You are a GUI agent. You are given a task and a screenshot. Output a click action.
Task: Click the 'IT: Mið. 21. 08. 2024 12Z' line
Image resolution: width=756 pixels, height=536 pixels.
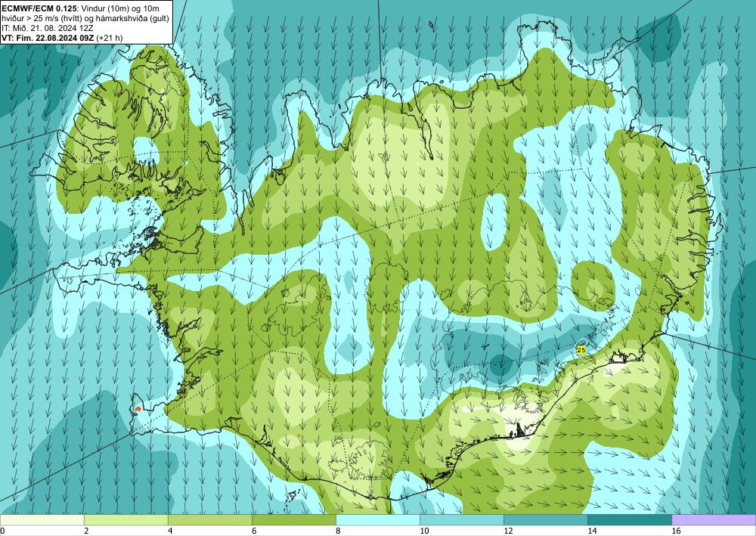(48, 28)
